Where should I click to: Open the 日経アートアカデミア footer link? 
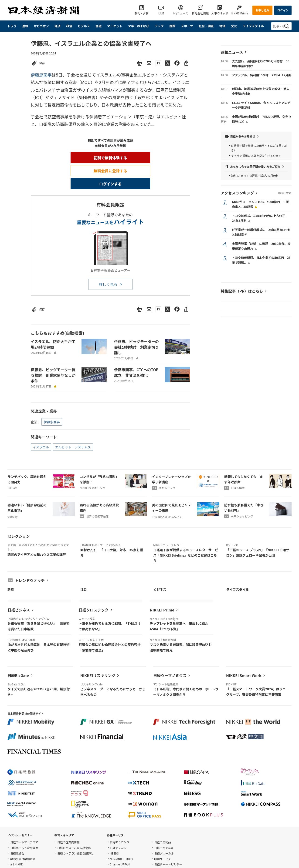click(x=24, y=842)
